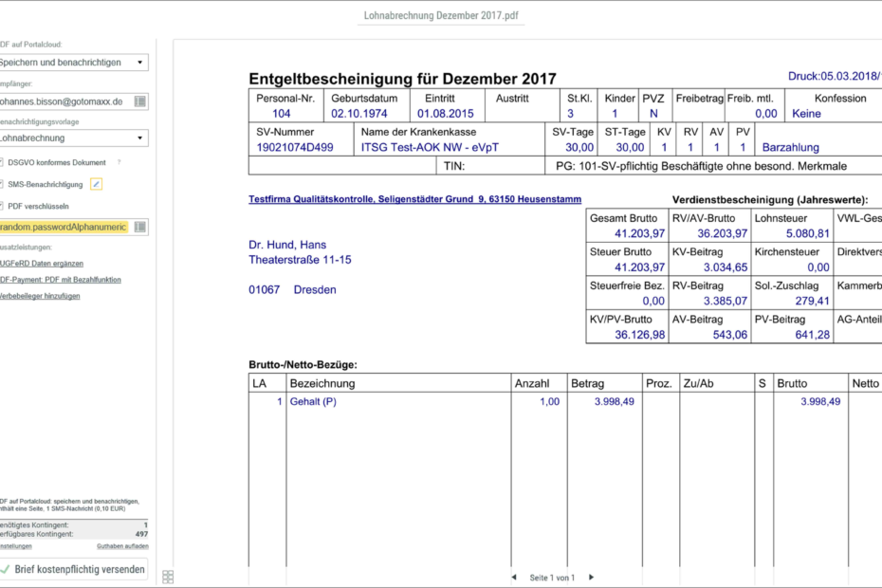Screen dimensions: 882x588
Task: Click the name Dr. Hund, Hans
Action: [287, 245]
